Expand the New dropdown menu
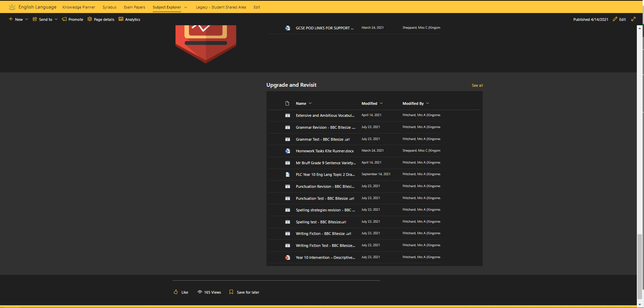The width and height of the screenshot is (644, 308). (x=27, y=19)
